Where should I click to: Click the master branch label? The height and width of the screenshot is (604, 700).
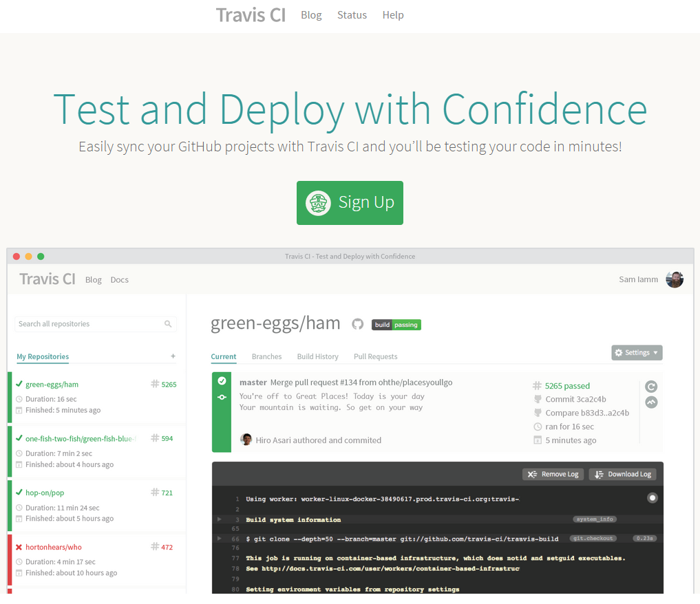[x=253, y=382]
